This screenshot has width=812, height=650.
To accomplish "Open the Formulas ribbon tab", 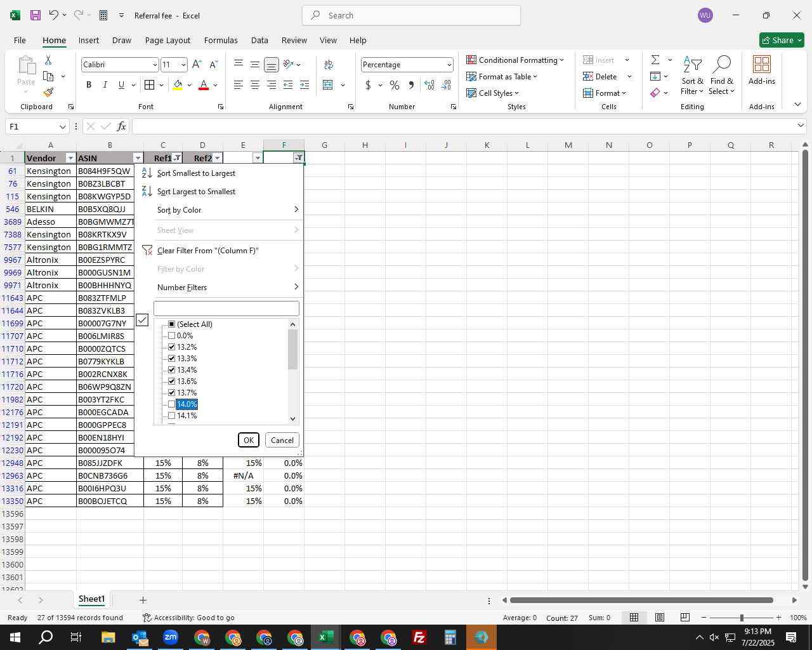I will (221, 40).
